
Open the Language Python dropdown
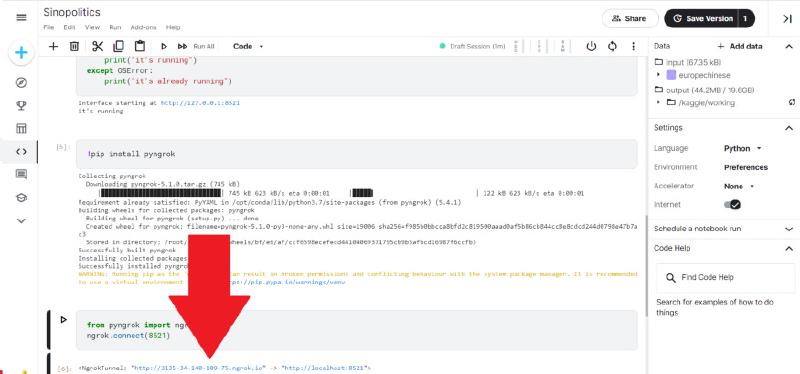pos(742,148)
